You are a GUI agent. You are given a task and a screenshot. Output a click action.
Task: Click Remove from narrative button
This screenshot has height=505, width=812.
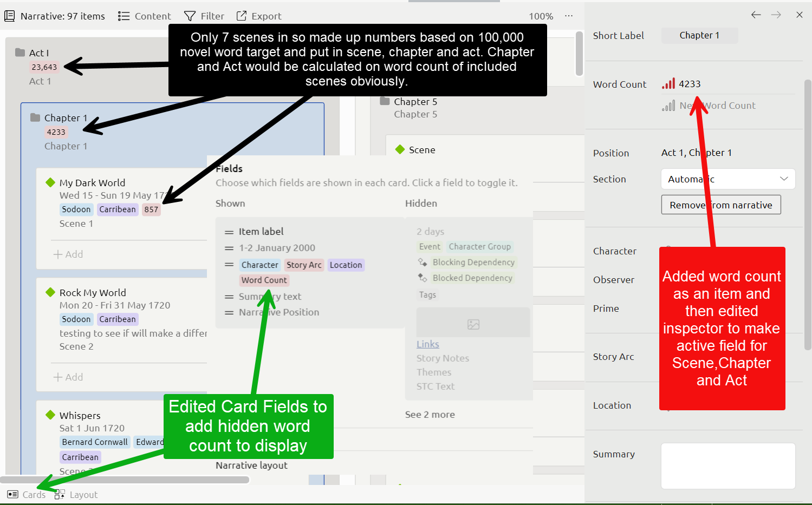(x=720, y=205)
